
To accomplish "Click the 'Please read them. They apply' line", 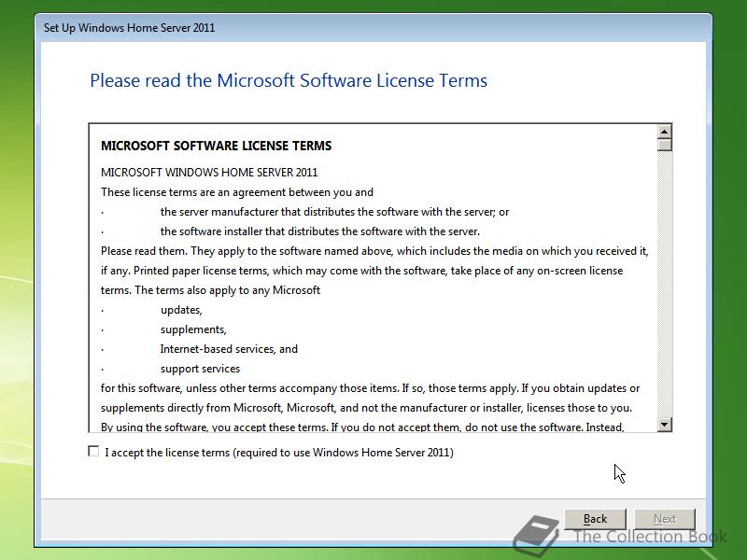I will tap(374, 251).
